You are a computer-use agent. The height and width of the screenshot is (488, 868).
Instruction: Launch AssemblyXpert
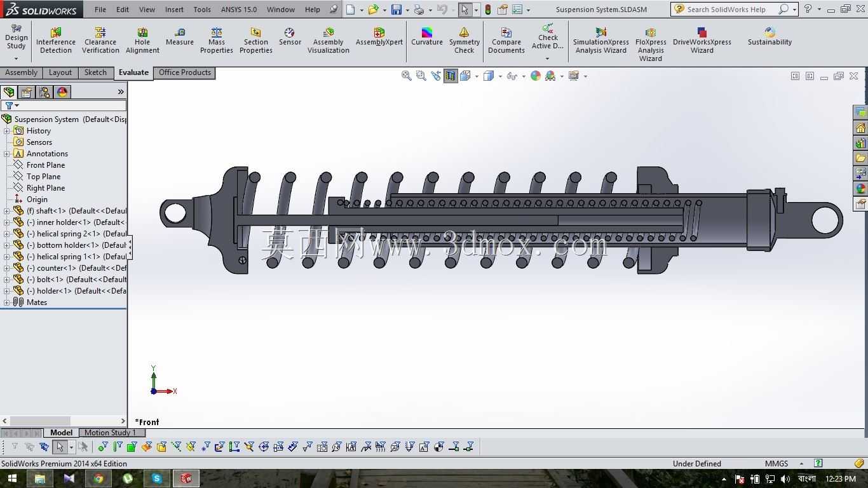pyautogui.click(x=379, y=37)
